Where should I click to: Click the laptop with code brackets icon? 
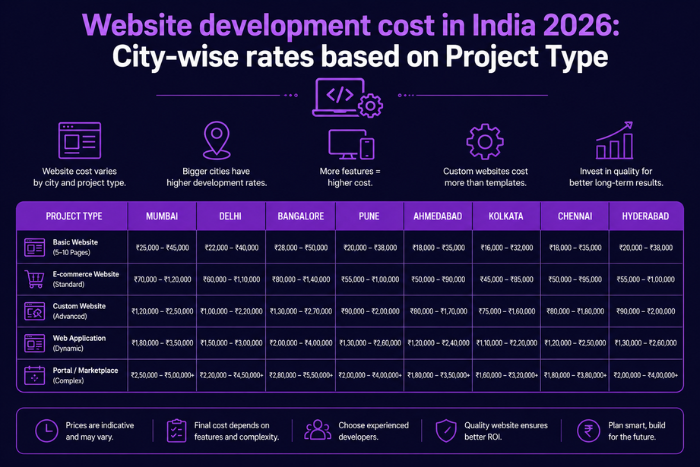coord(347,98)
